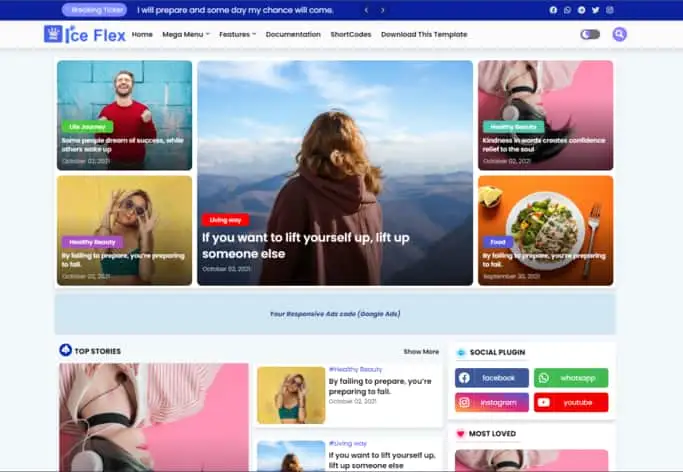Open 'Kindness in words creates confidence' post

coord(544,145)
